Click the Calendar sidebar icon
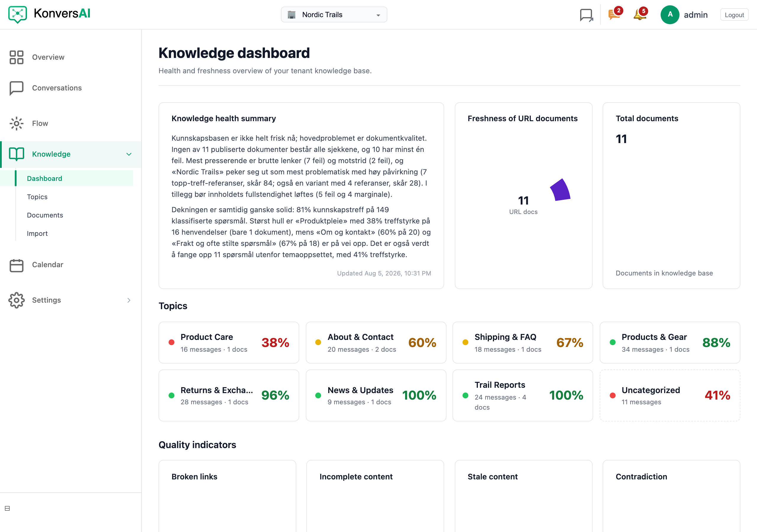The width and height of the screenshot is (757, 532). (17, 265)
